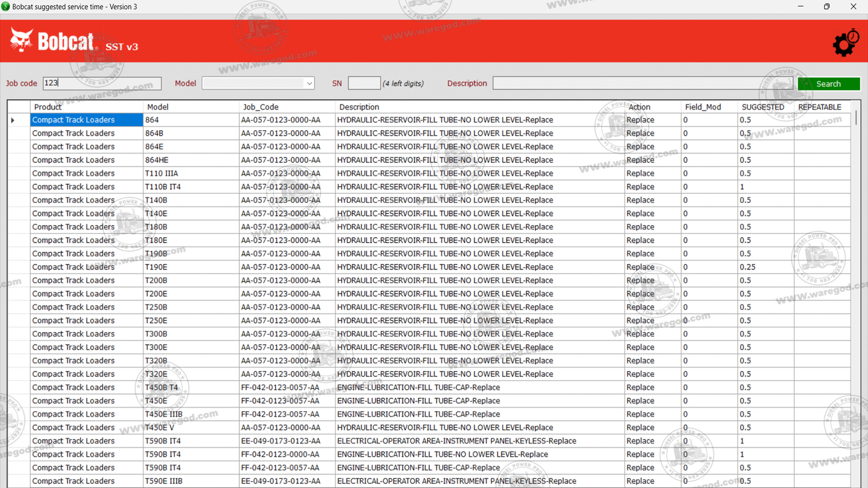
Task: Select the T450B T4 model cell
Action: pos(162,388)
